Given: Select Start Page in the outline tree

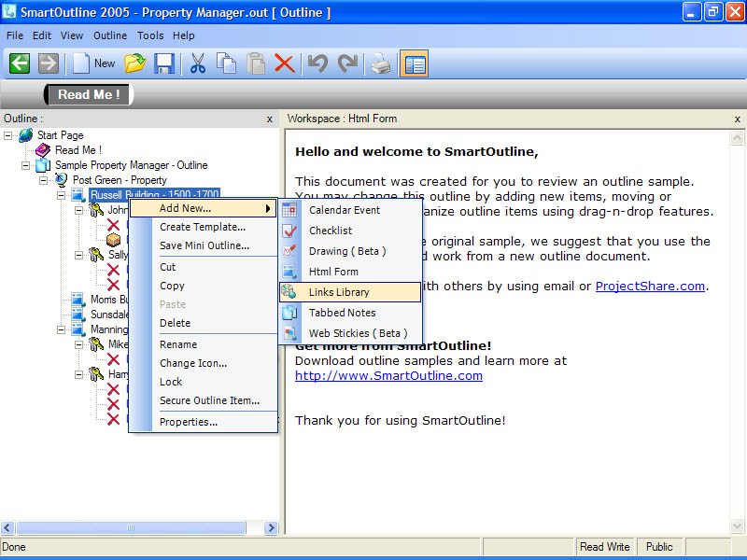Looking at the screenshot, I should 61,135.
